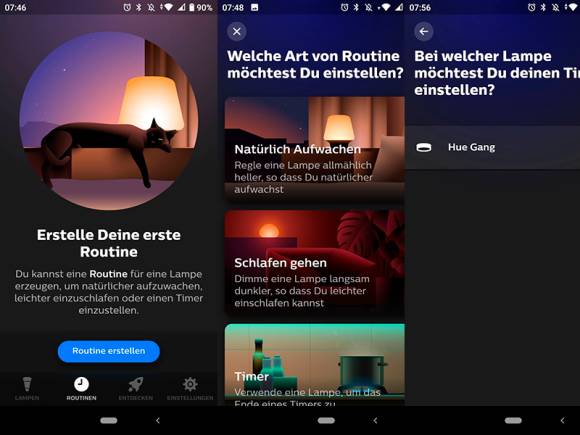Viewport: 580px width, 435px height.
Task: Select the Routinen clock tab
Action: (81, 389)
